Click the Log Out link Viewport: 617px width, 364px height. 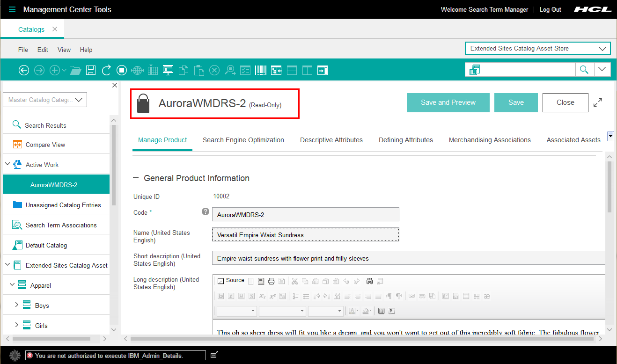[550, 9]
